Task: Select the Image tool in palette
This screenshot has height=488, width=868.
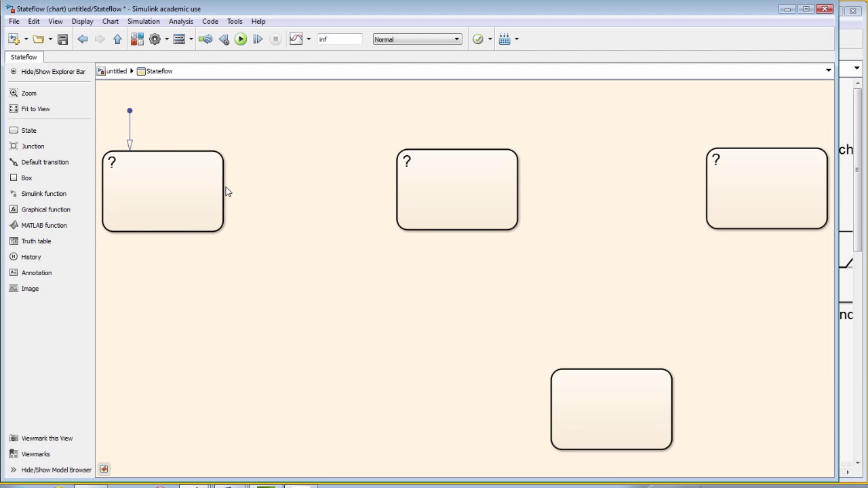Action: (x=24, y=288)
